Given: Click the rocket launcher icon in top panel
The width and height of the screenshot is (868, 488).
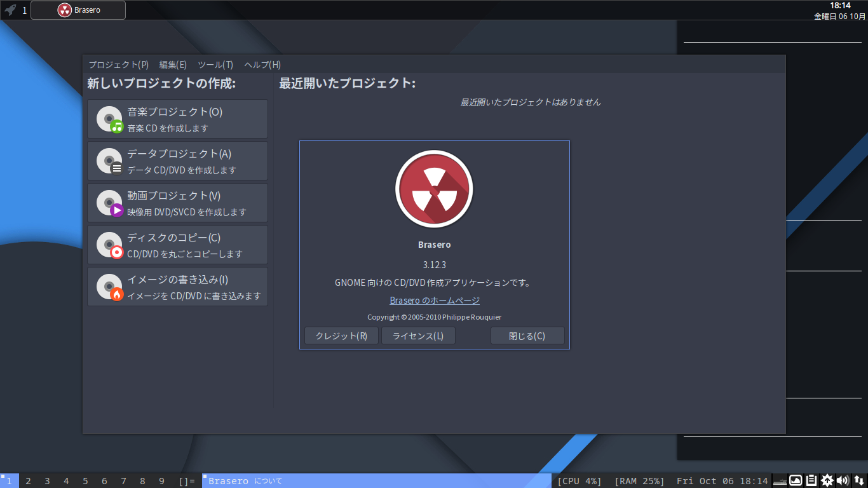Looking at the screenshot, I should (x=10, y=10).
